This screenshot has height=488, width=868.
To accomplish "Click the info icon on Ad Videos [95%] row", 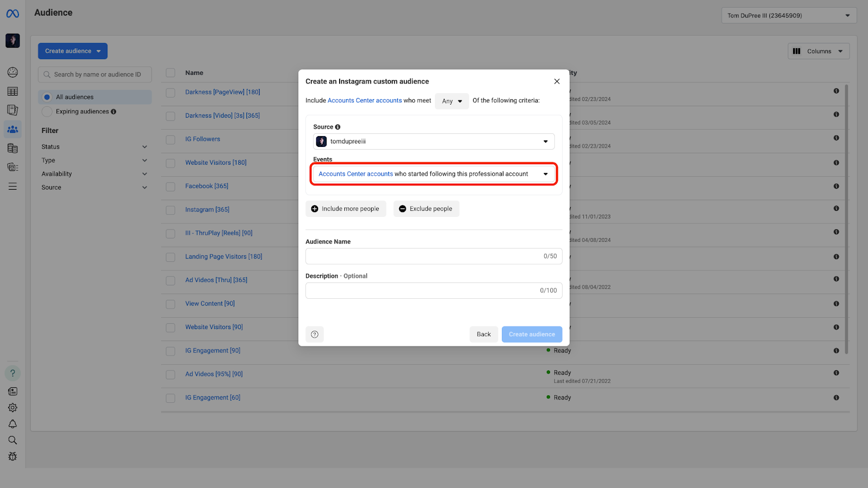I will point(836,373).
